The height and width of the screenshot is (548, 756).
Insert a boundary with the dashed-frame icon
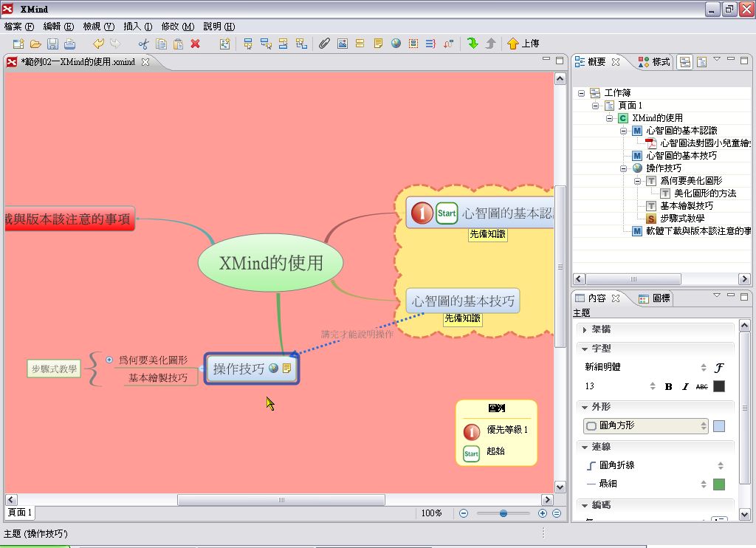pyautogui.click(x=413, y=44)
